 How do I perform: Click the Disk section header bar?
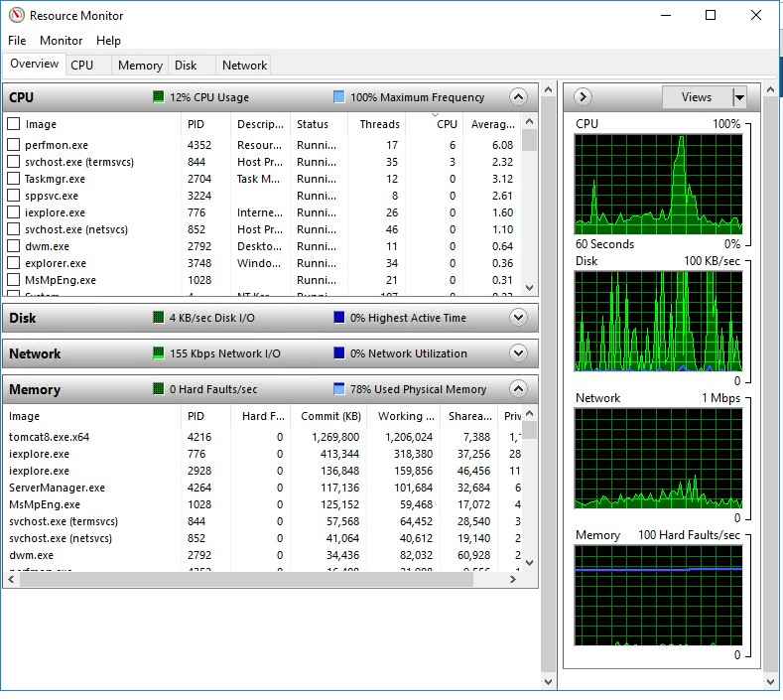[271, 318]
